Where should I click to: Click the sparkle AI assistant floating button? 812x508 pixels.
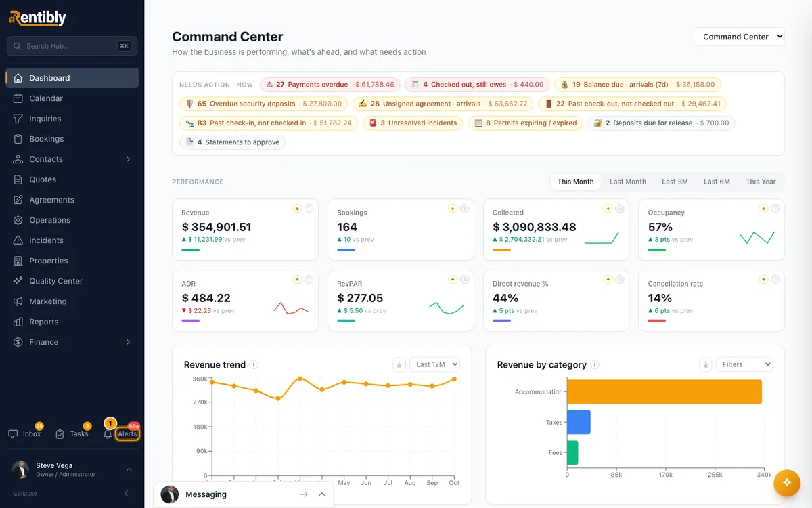tap(787, 482)
